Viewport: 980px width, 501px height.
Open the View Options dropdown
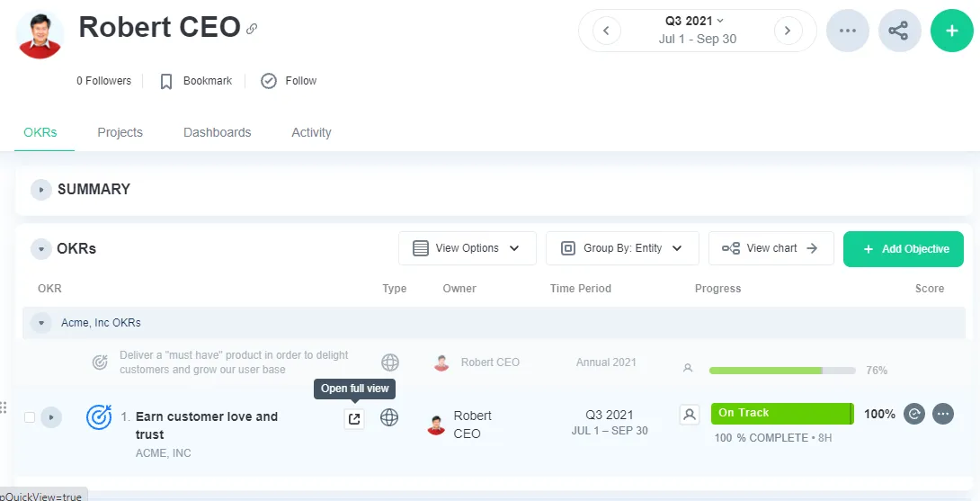pos(467,248)
